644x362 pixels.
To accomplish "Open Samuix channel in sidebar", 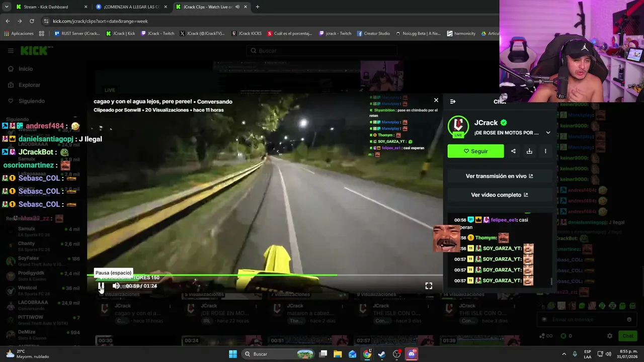I will pyautogui.click(x=43, y=232).
